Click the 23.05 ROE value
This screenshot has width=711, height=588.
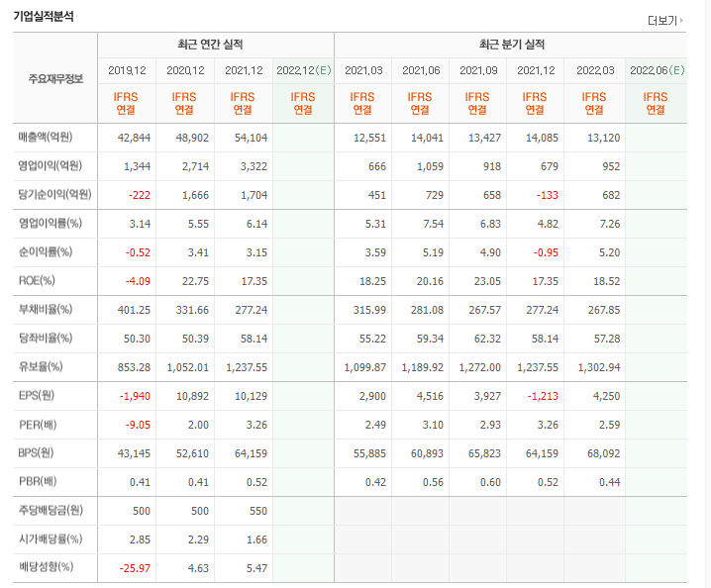pyautogui.click(x=487, y=281)
